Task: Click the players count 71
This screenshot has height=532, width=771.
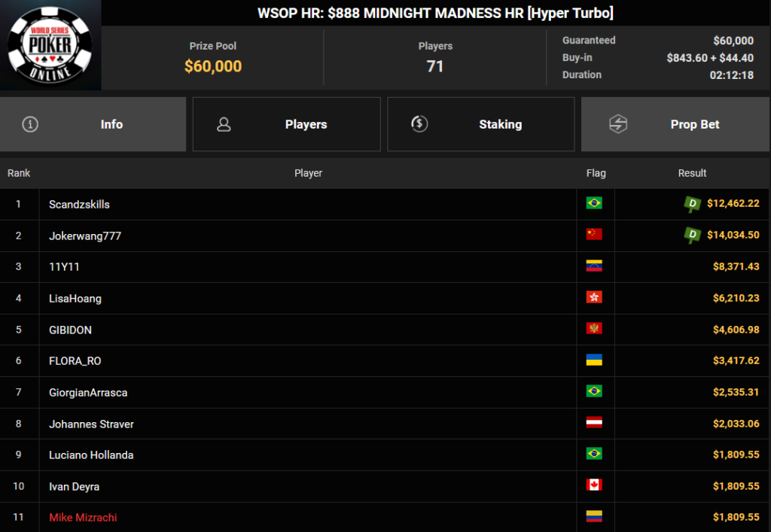Action: tap(435, 66)
